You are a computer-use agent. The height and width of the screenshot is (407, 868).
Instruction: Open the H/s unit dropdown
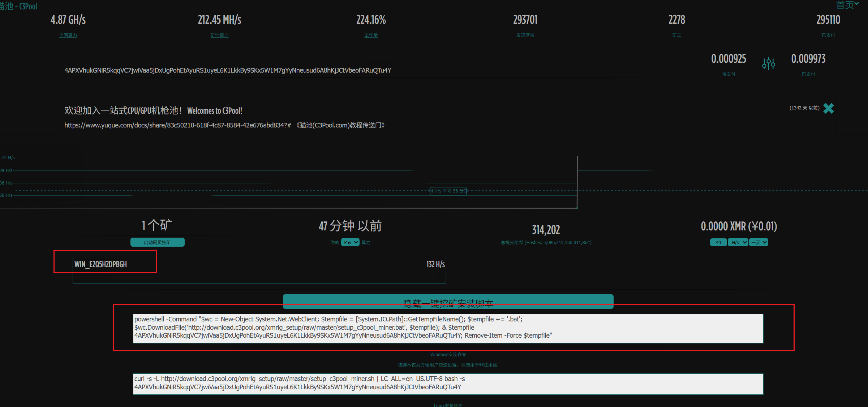(738, 242)
